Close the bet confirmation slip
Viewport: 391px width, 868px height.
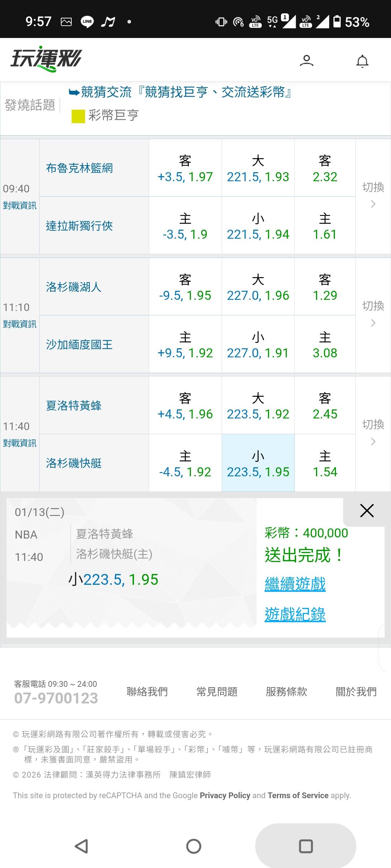click(x=367, y=511)
